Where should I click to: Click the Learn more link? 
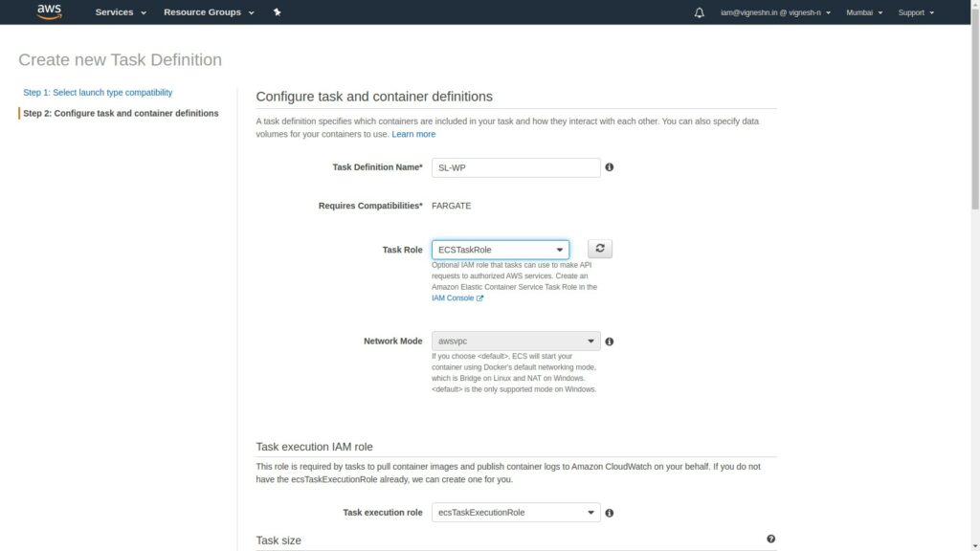point(413,134)
